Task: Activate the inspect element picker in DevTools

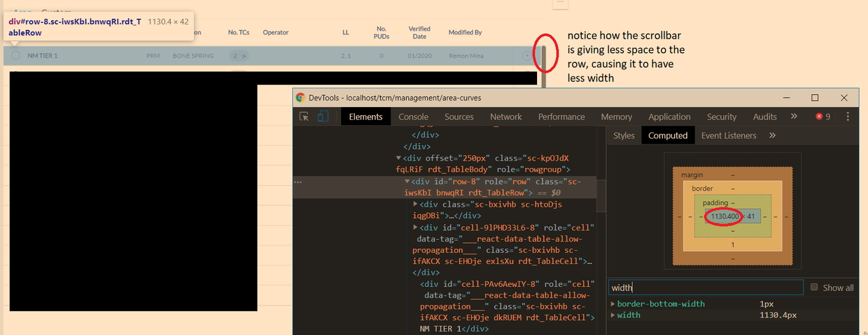Action: point(304,117)
